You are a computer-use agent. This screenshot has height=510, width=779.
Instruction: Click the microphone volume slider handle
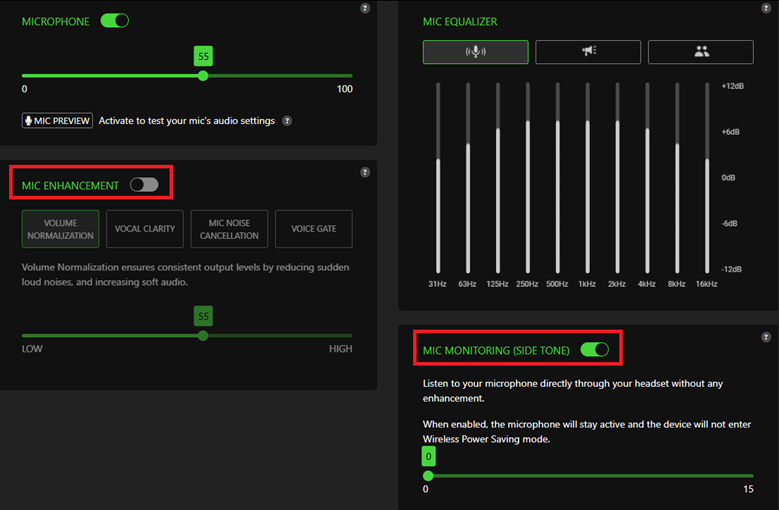tap(203, 76)
